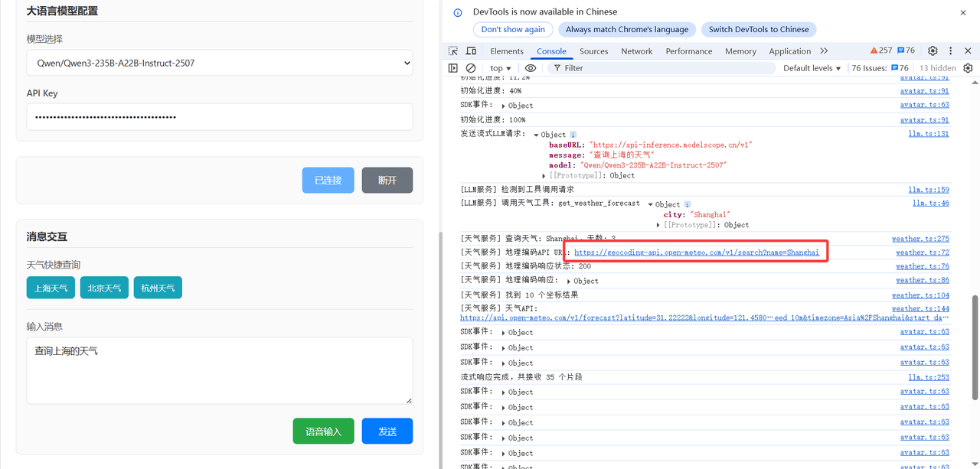Click the 语音输入 voice input button
980x469 pixels.
[x=323, y=432]
